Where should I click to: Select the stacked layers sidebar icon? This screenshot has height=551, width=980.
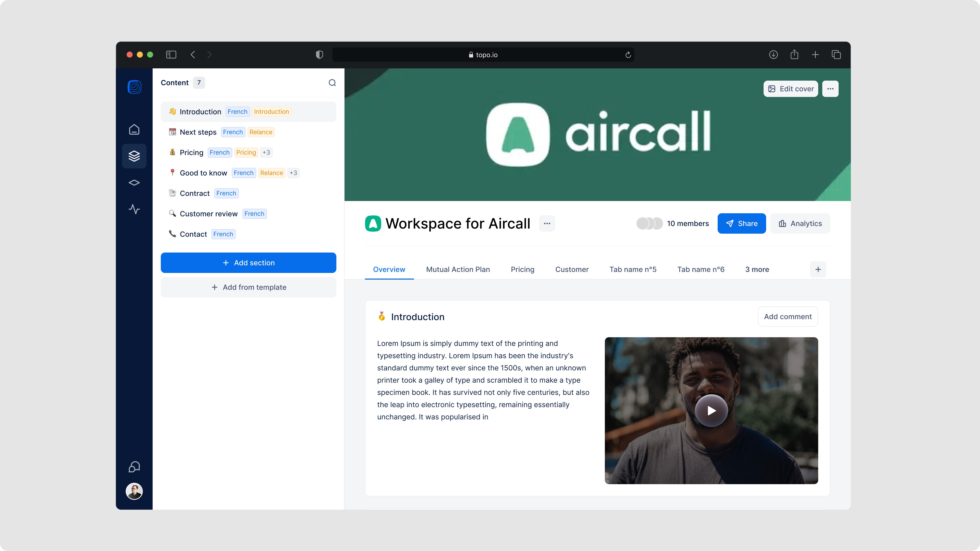pos(134,156)
